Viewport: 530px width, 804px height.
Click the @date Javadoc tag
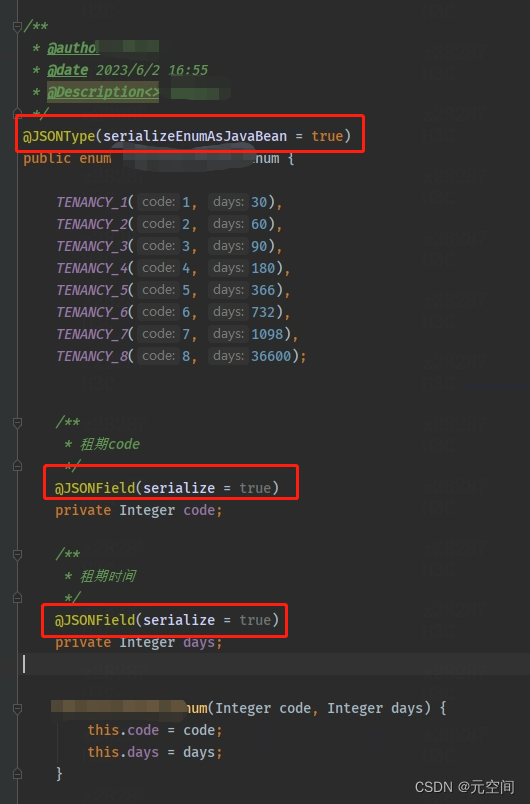(68, 70)
